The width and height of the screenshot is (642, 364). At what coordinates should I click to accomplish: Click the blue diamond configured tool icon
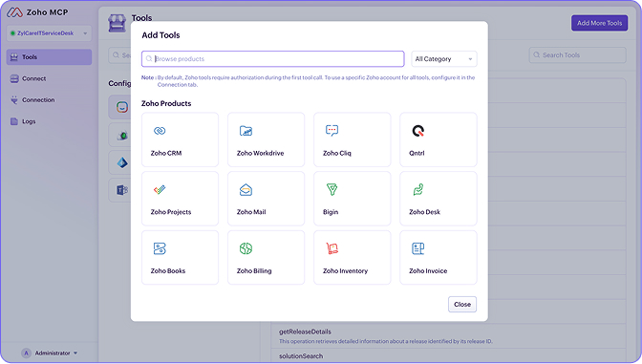tap(122, 162)
